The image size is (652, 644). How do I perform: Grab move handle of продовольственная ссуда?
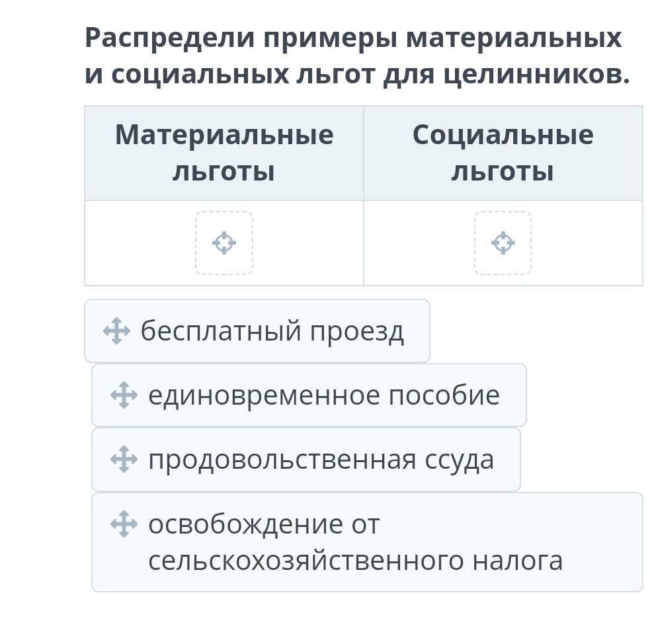pyautogui.click(x=124, y=459)
